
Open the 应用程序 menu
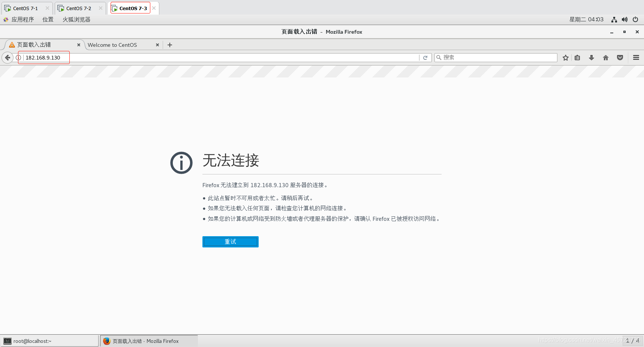coord(22,19)
